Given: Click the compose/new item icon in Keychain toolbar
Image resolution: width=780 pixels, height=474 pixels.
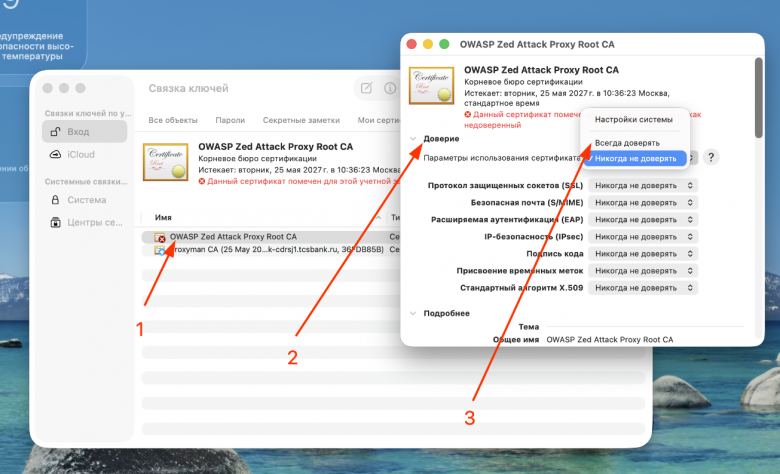Looking at the screenshot, I should point(366,88).
